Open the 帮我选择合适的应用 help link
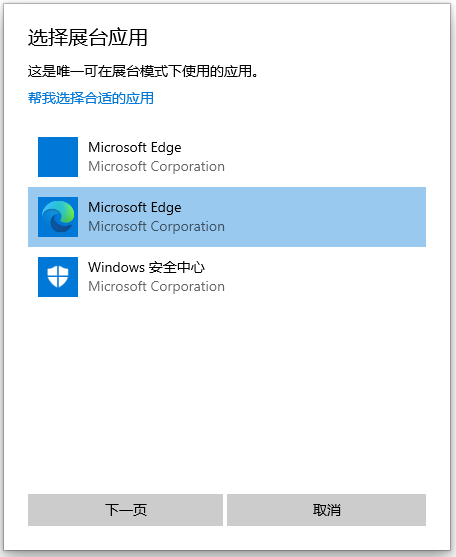The width and height of the screenshot is (456, 557). (91, 98)
